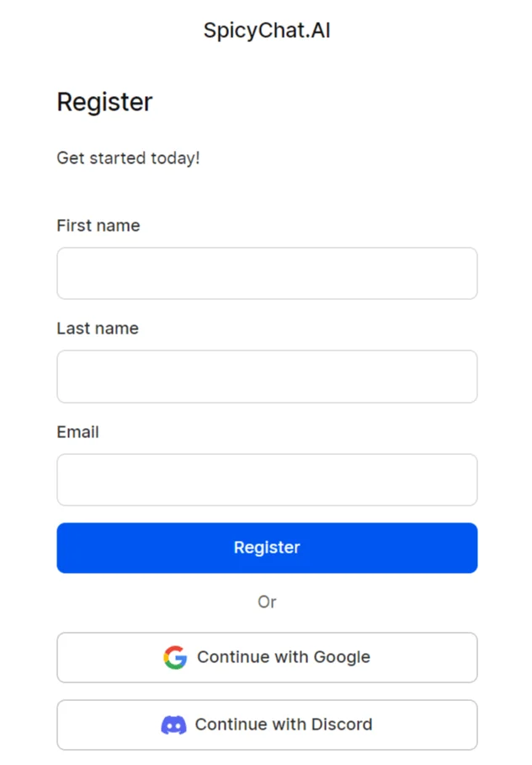Click the Register page heading
The width and height of the screenshot is (532, 765).
(x=104, y=101)
